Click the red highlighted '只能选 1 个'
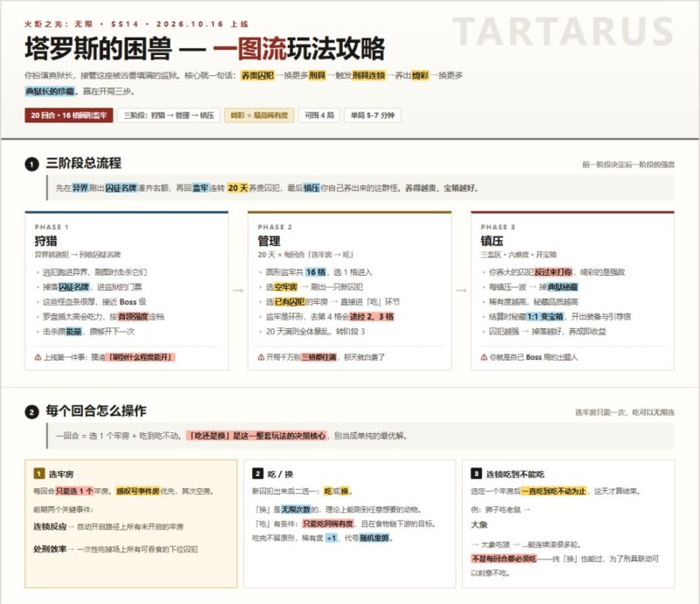This screenshot has height=604, width=700. (74, 491)
